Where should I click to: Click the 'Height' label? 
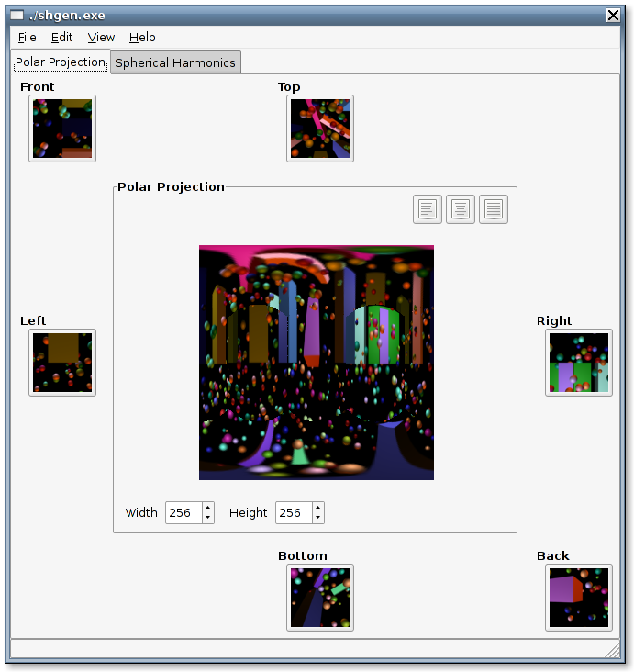point(248,513)
